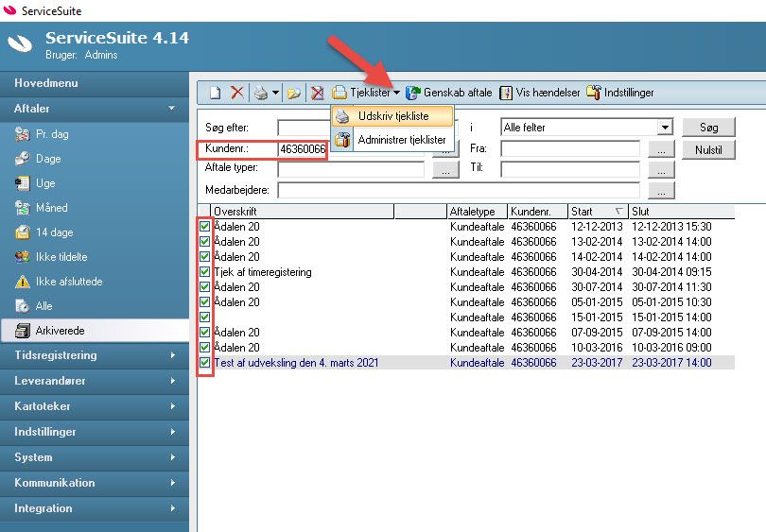Choose Udskriv tjekliste from menu

pyautogui.click(x=392, y=116)
